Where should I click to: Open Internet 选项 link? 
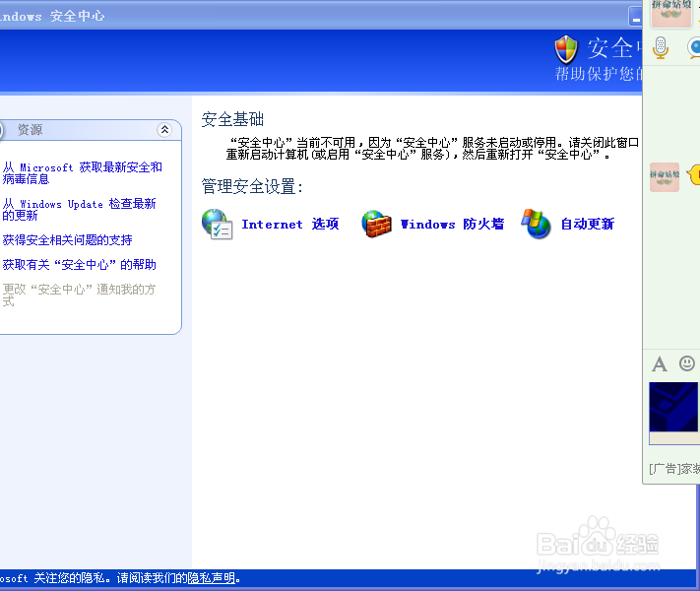point(290,224)
